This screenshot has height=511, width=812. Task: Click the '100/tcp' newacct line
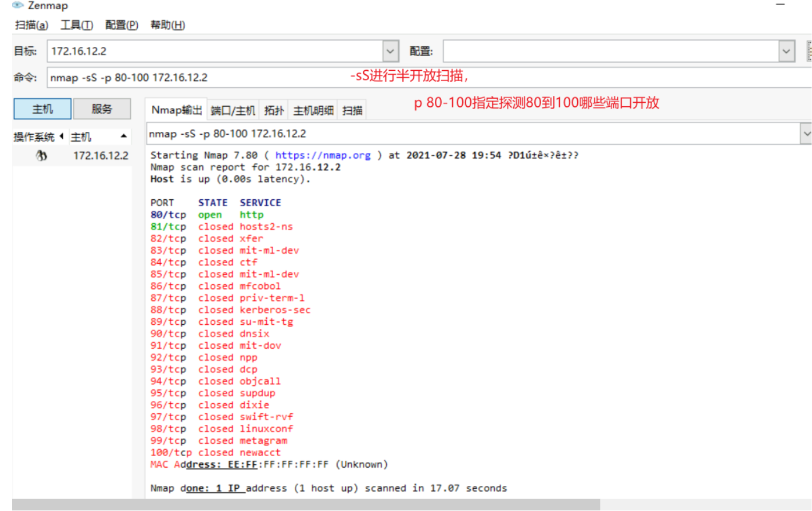click(215, 453)
